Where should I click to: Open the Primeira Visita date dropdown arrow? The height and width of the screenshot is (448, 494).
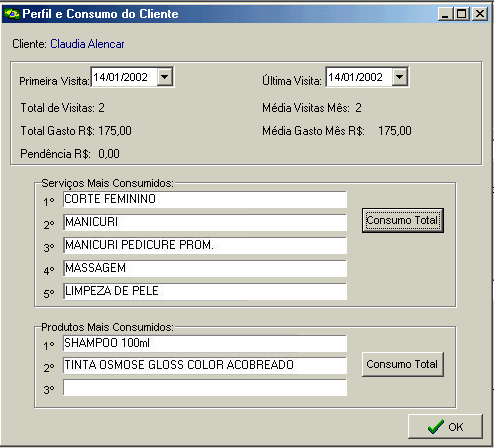[x=164, y=77]
